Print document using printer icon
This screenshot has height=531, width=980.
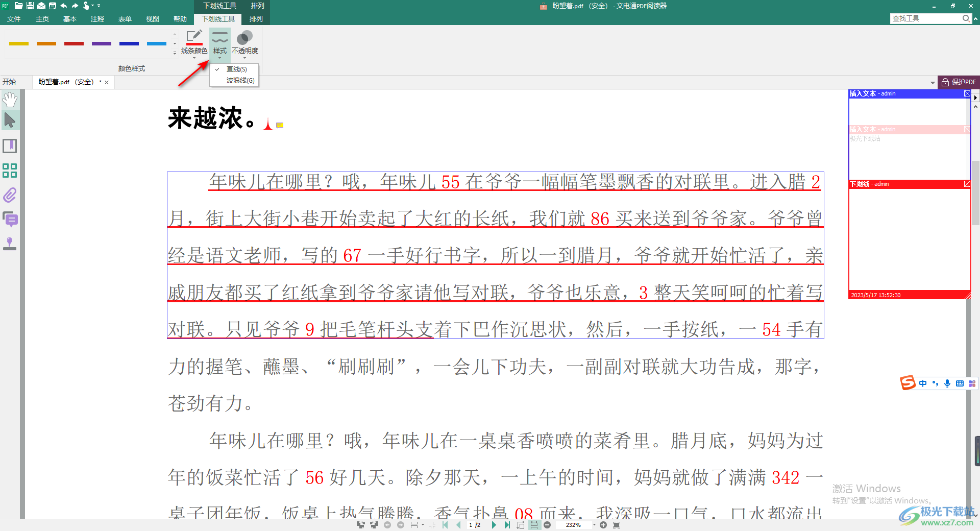[x=53, y=6]
